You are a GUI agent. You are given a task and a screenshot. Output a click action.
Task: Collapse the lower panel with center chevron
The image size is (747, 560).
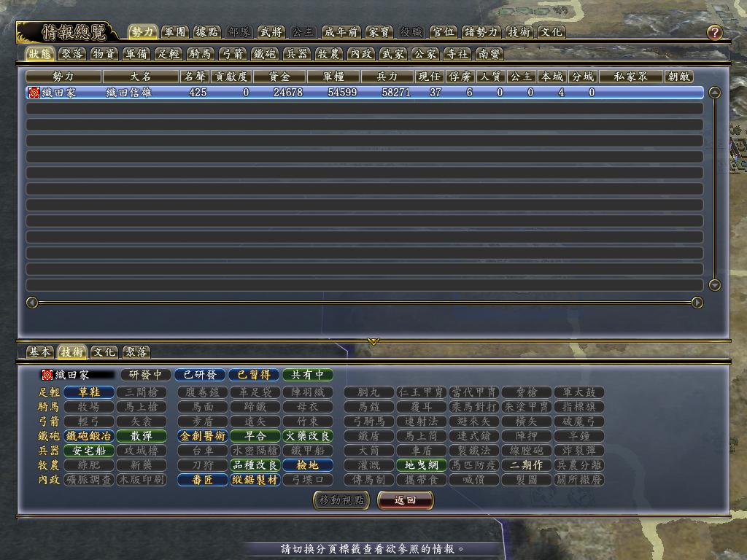373,341
